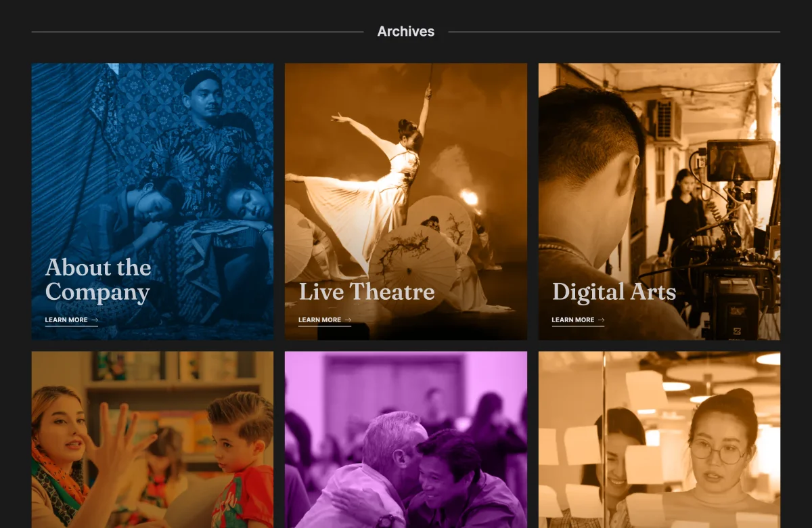Open the woman and boy card thumbnail
This screenshot has width=812, height=528.
[153, 439]
